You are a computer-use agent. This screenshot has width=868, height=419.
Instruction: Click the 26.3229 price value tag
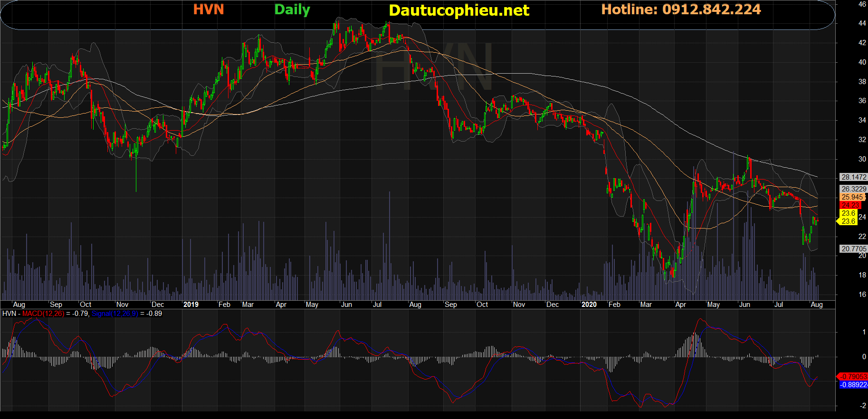(x=854, y=189)
